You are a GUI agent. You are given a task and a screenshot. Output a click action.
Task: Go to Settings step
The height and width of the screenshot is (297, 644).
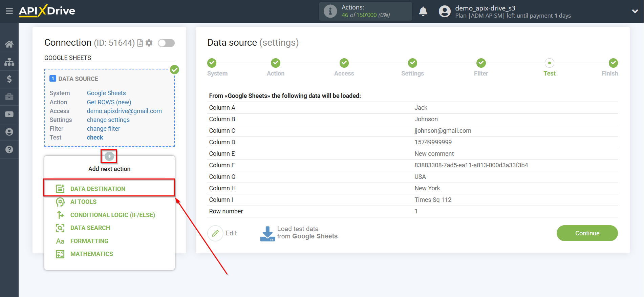coord(412,63)
